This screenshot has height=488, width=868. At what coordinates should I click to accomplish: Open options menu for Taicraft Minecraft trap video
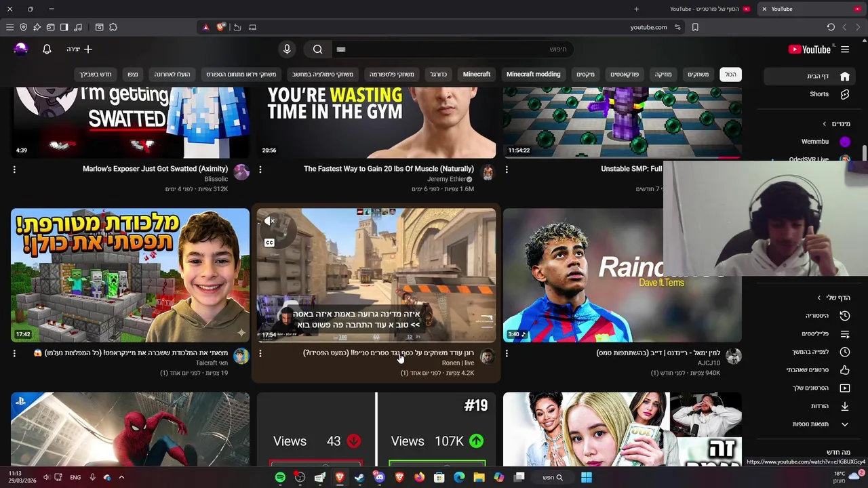(14, 353)
